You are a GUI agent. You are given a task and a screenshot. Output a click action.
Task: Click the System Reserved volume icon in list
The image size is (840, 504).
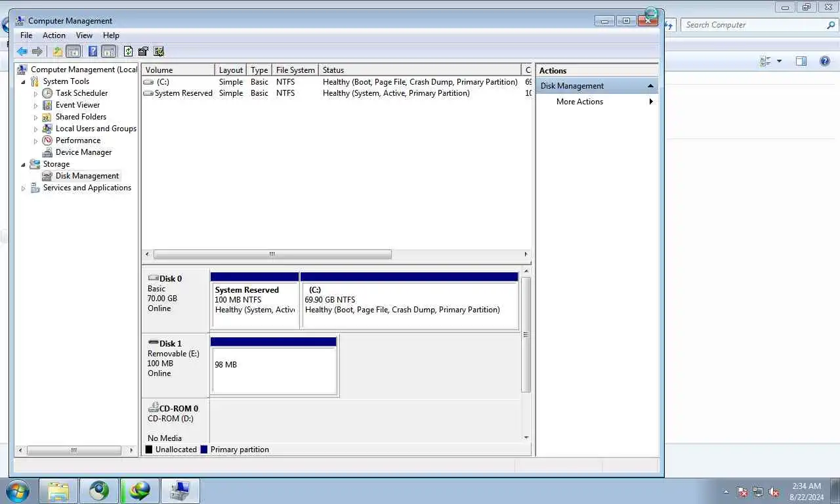(x=148, y=93)
